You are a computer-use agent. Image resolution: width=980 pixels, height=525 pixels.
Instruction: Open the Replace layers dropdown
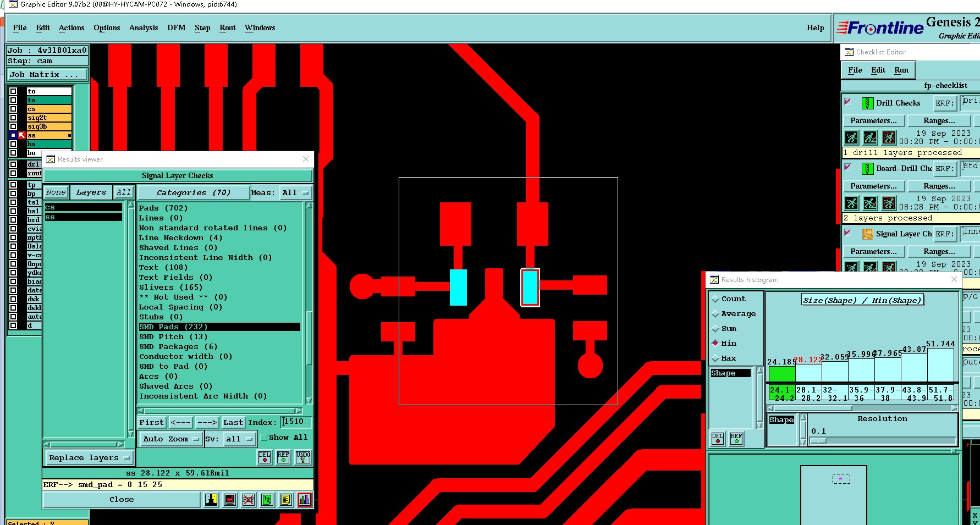[89, 457]
